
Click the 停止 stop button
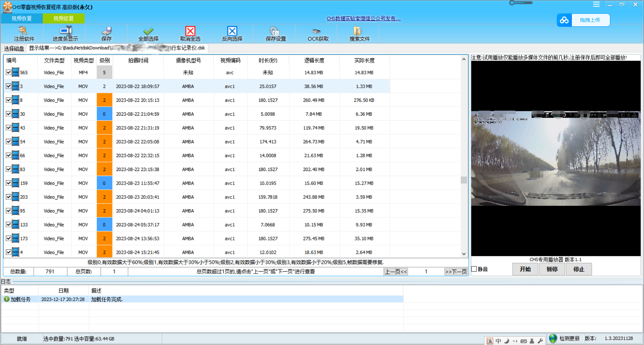(579, 269)
